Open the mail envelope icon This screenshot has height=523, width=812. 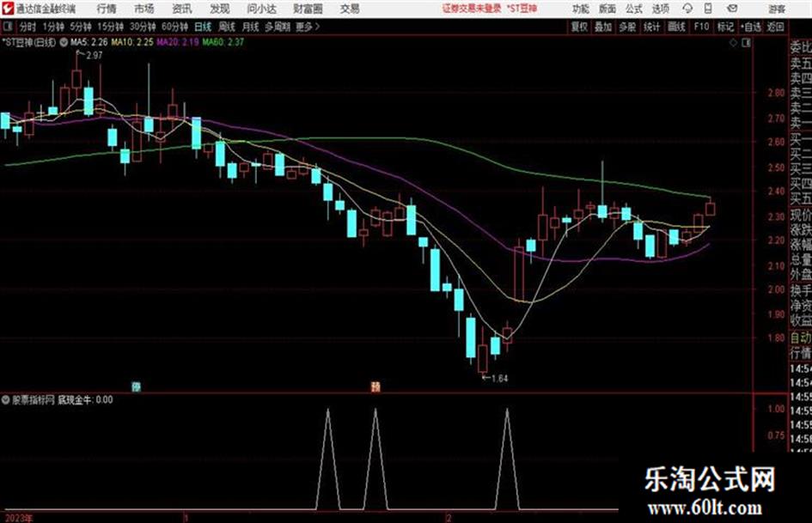click(x=732, y=9)
